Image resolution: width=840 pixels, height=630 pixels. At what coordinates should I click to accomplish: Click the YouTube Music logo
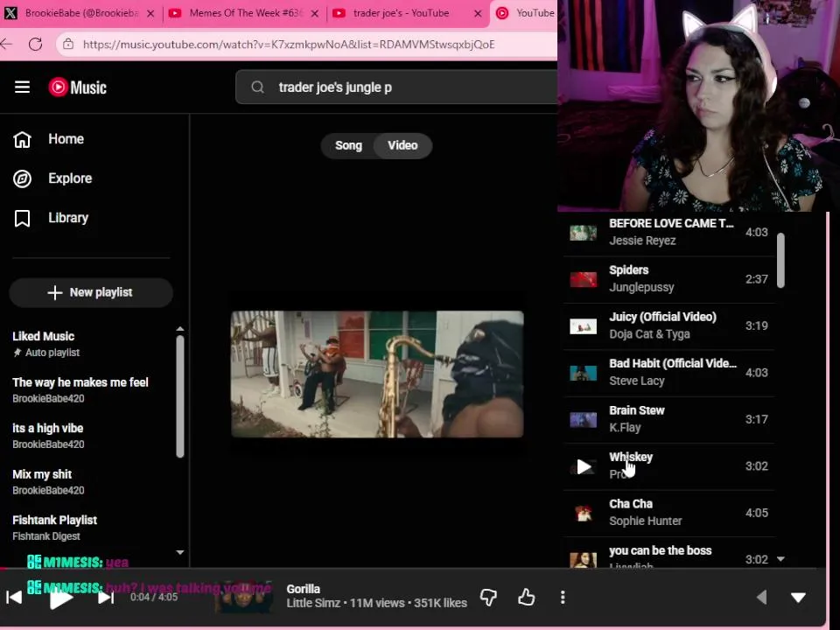pyautogui.click(x=78, y=87)
